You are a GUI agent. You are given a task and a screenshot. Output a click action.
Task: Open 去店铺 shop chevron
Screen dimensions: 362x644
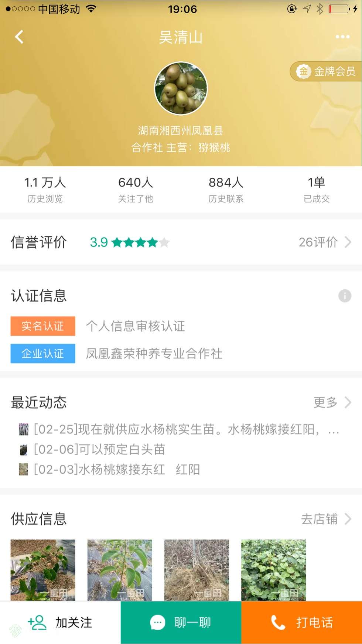[348, 519]
